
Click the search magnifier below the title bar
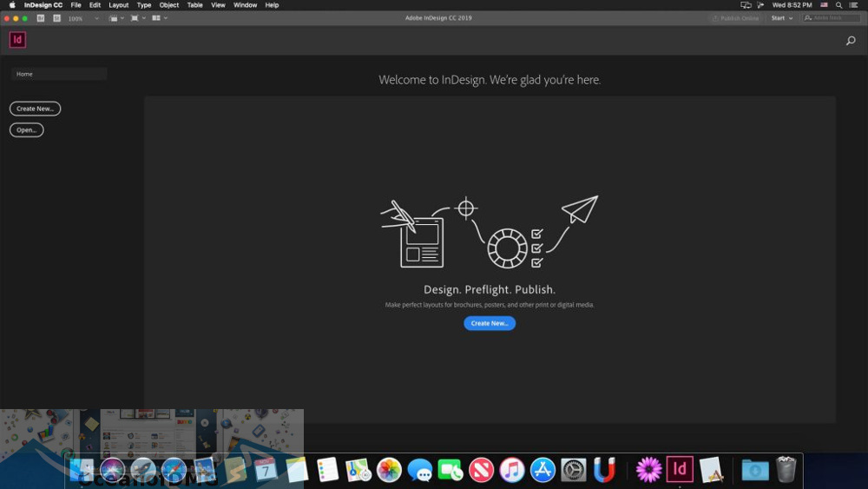pyautogui.click(x=851, y=41)
